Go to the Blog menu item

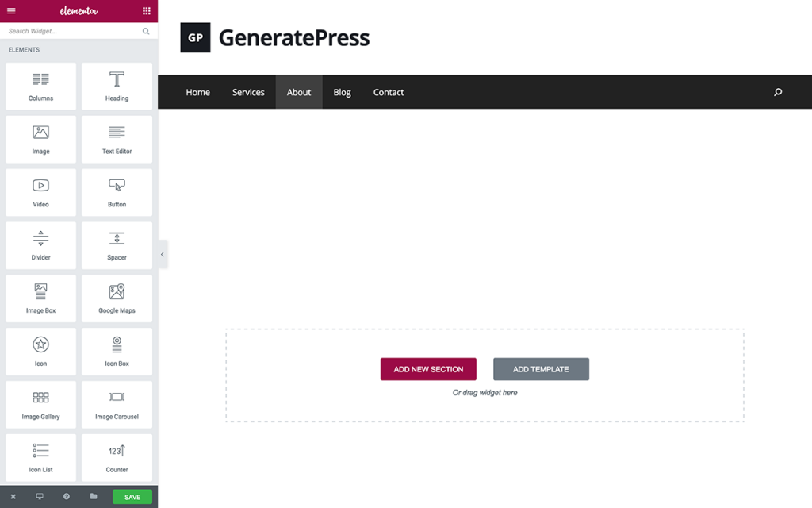click(342, 92)
